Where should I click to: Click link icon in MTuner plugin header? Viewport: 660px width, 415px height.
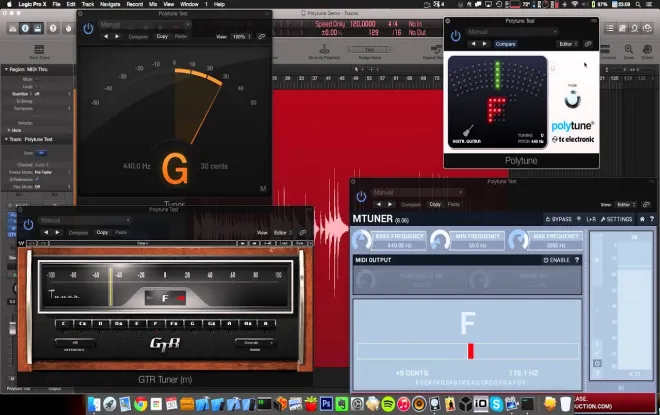(x=646, y=205)
